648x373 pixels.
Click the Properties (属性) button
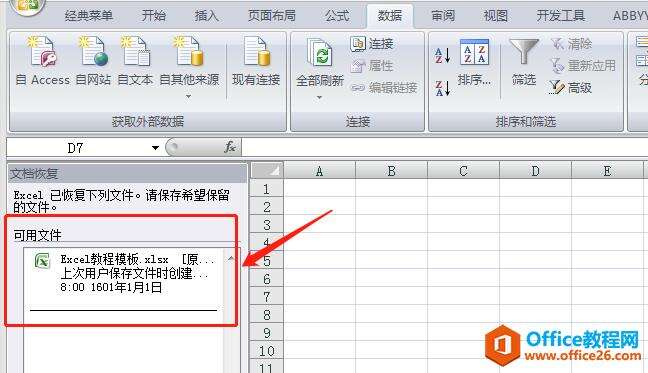coord(372,66)
